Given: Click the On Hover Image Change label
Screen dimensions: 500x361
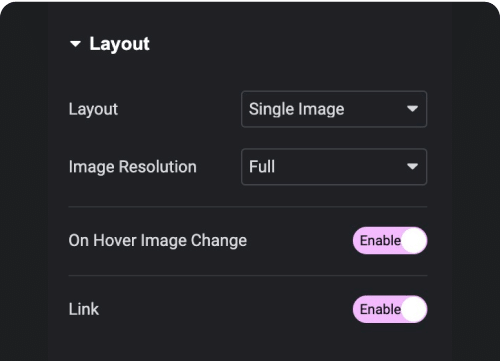Looking at the screenshot, I should click(x=158, y=241).
